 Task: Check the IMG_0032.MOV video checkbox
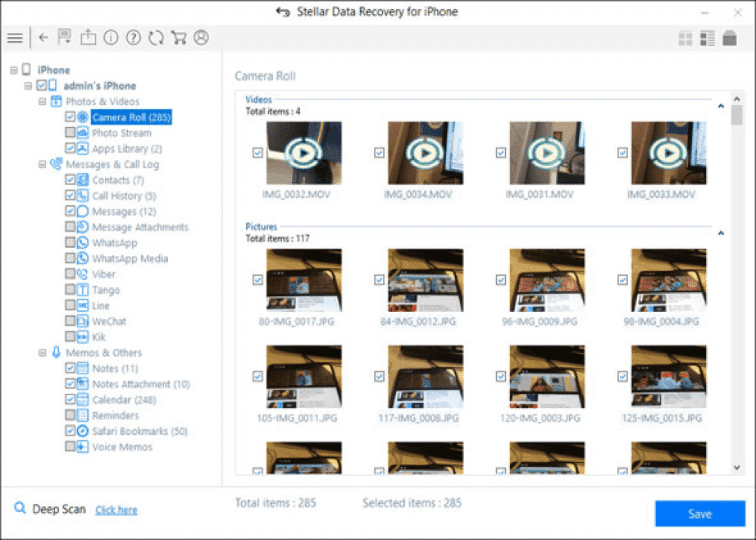[258, 153]
